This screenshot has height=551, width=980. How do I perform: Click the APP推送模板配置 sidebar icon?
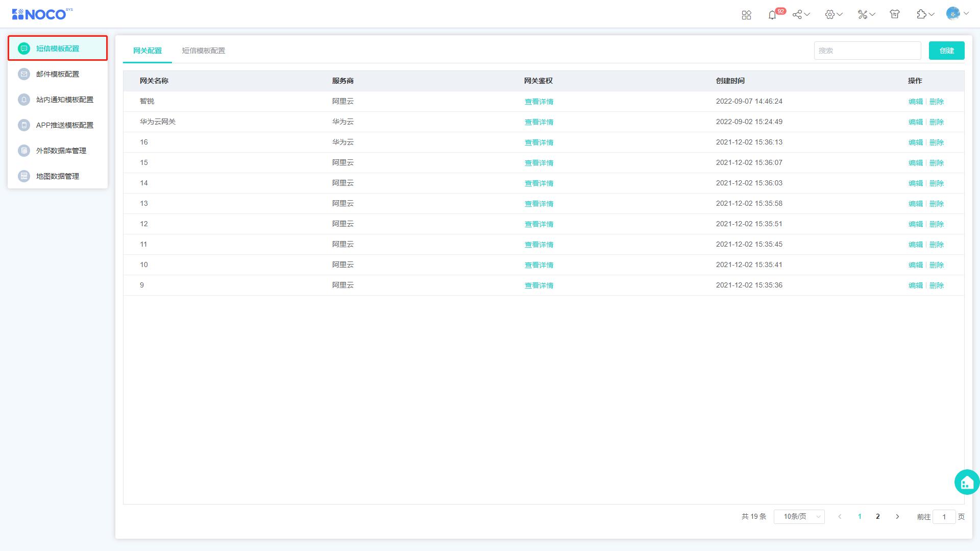click(x=24, y=125)
